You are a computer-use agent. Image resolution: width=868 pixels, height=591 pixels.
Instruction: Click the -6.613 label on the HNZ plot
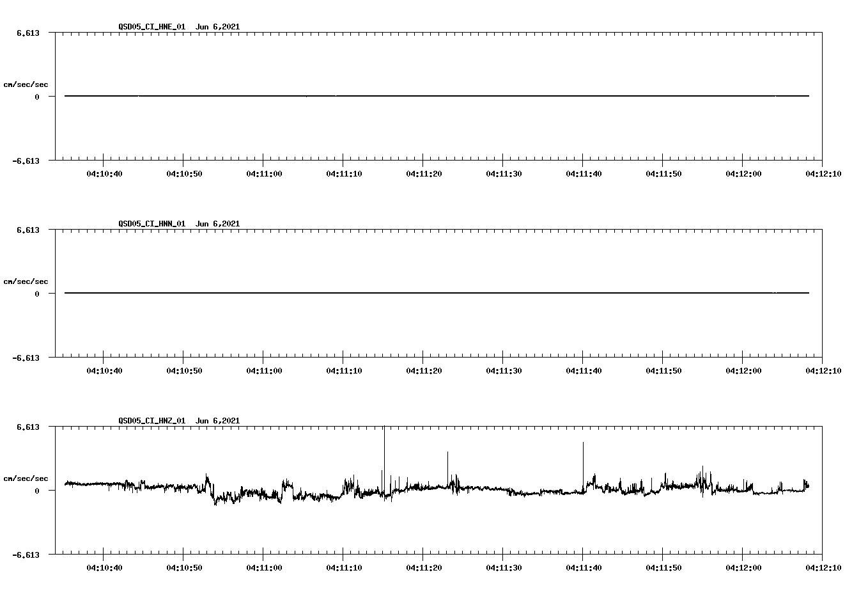coord(26,555)
